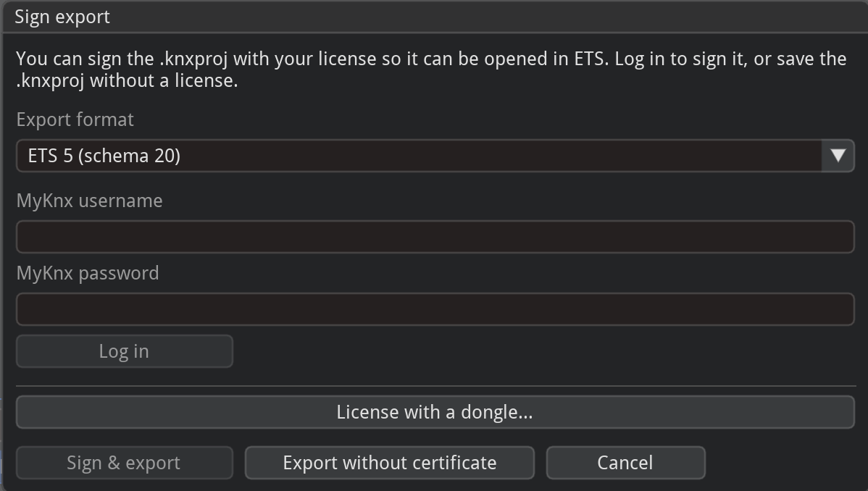868x491 pixels.
Task: Click the separator line above the dongle button
Action: click(x=436, y=386)
